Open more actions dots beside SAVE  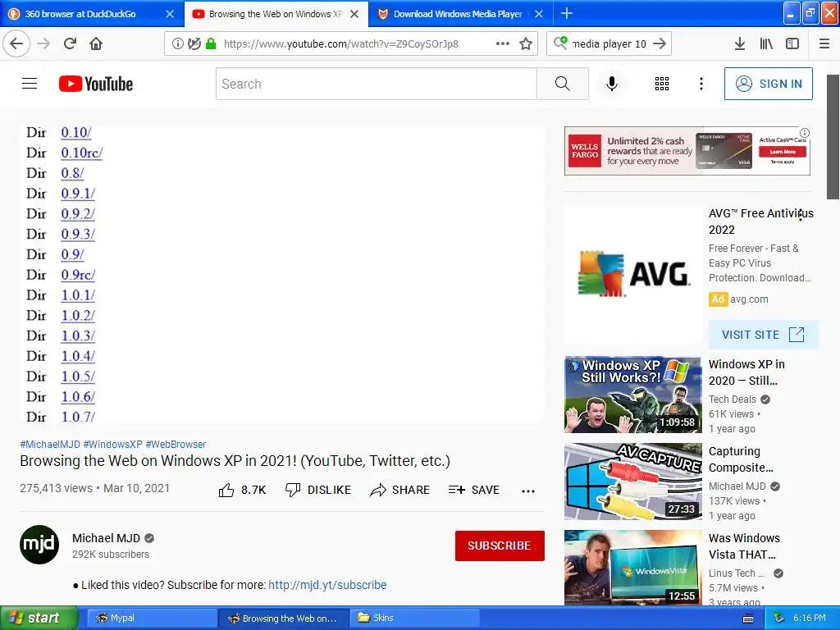click(x=528, y=491)
